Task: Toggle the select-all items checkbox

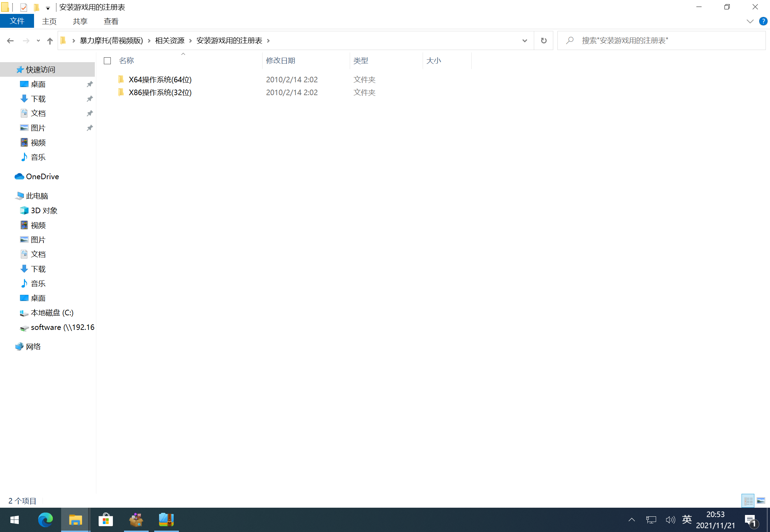Action: [107, 61]
